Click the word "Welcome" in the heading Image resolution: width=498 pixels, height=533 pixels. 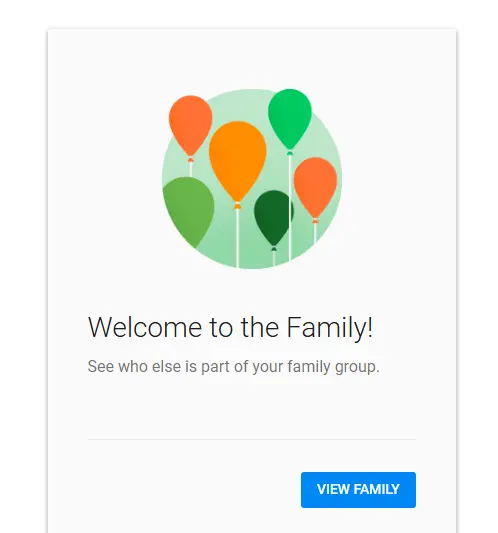tap(145, 327)
